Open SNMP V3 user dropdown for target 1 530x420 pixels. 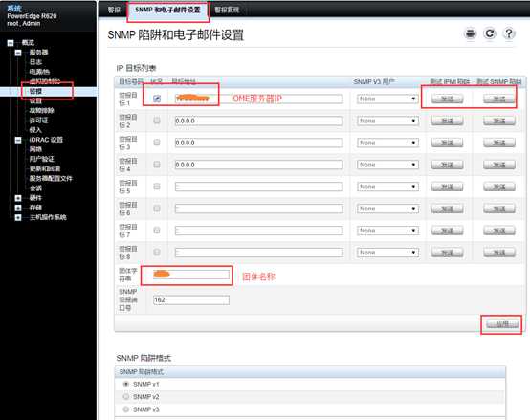point(387,99)
